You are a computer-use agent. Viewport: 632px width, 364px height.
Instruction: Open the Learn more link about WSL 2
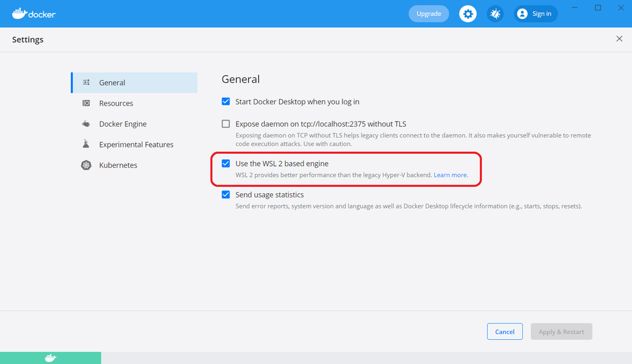[x=451, y=175]
